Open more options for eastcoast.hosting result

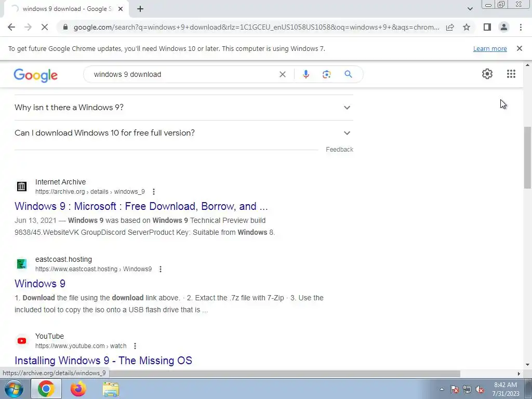coord(161,269)
